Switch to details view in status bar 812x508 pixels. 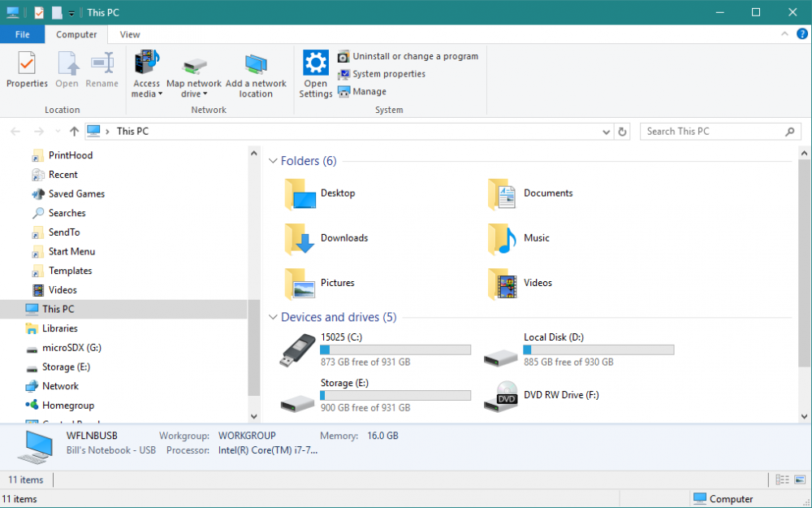click(x=782, y=480)
